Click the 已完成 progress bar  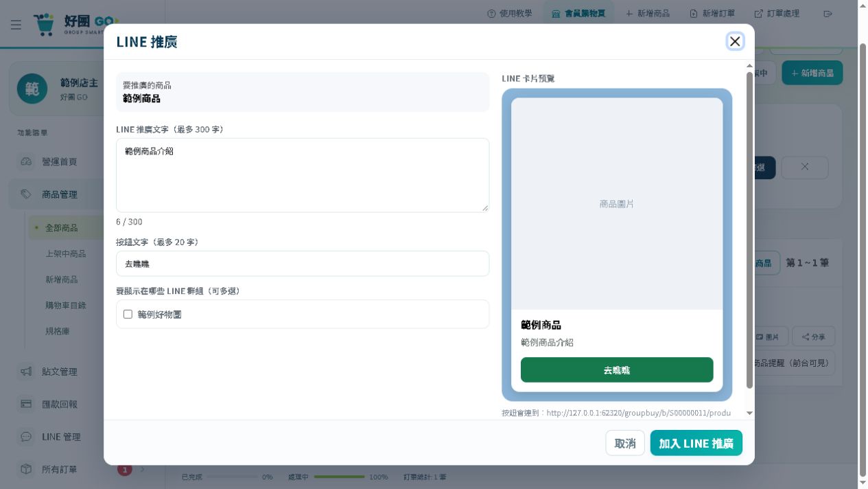pyautogui.click(x=232, y=477)
